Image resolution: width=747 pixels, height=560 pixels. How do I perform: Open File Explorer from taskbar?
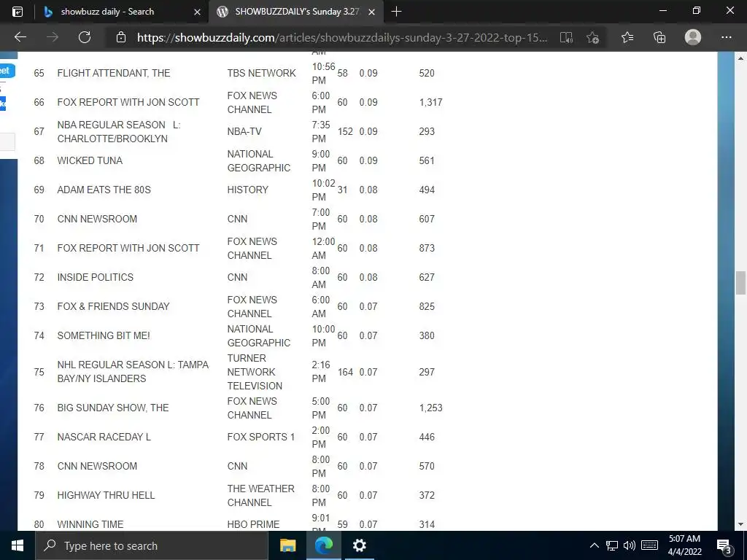pyautogui.click(x=287, y=545)
